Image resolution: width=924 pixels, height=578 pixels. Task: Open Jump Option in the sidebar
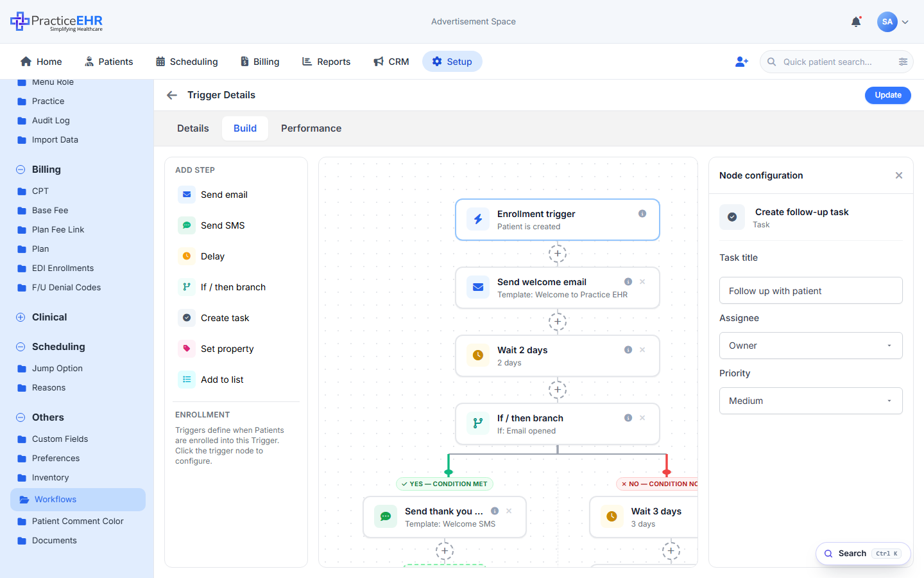[57, 369]
